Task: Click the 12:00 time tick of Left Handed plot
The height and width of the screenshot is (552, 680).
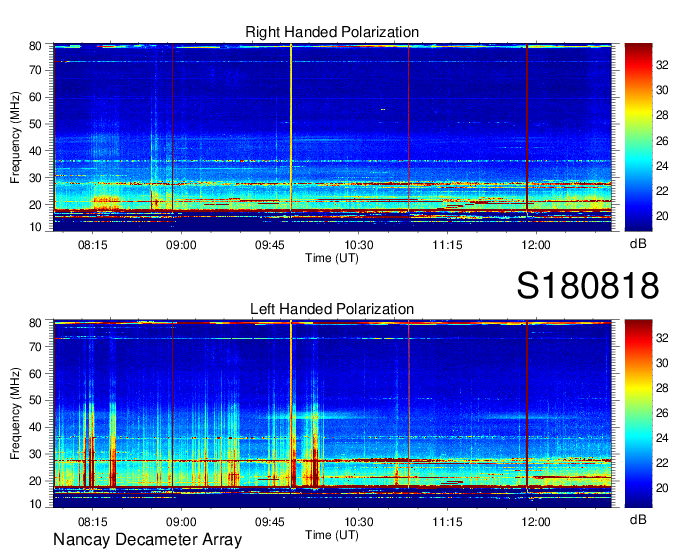Action: click(536, 522)
